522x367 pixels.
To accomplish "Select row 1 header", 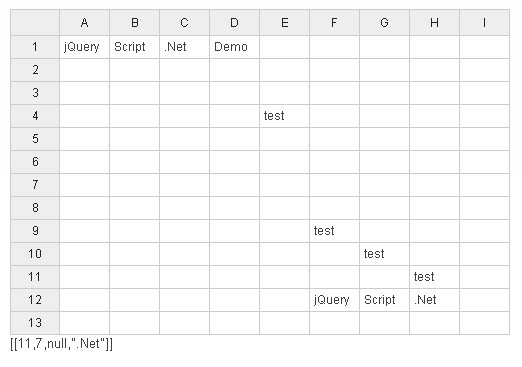I will tap(35, 47).
